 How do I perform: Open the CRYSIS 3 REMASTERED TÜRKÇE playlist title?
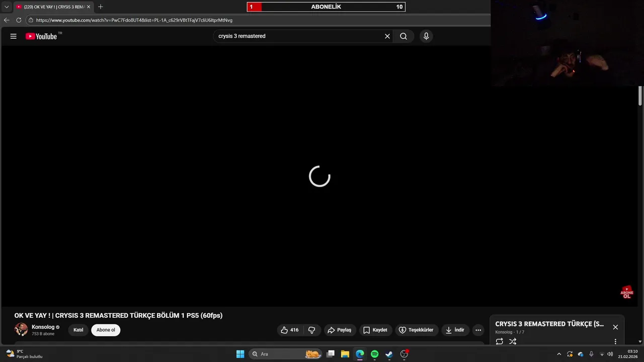point(549,324)
